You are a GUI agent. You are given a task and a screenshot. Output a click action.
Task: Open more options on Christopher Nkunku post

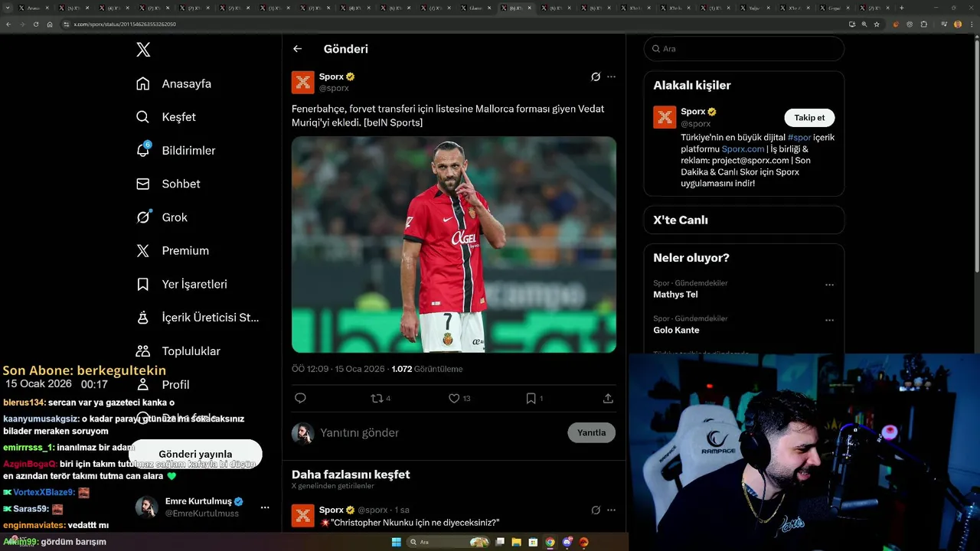[x=611, y=510]
